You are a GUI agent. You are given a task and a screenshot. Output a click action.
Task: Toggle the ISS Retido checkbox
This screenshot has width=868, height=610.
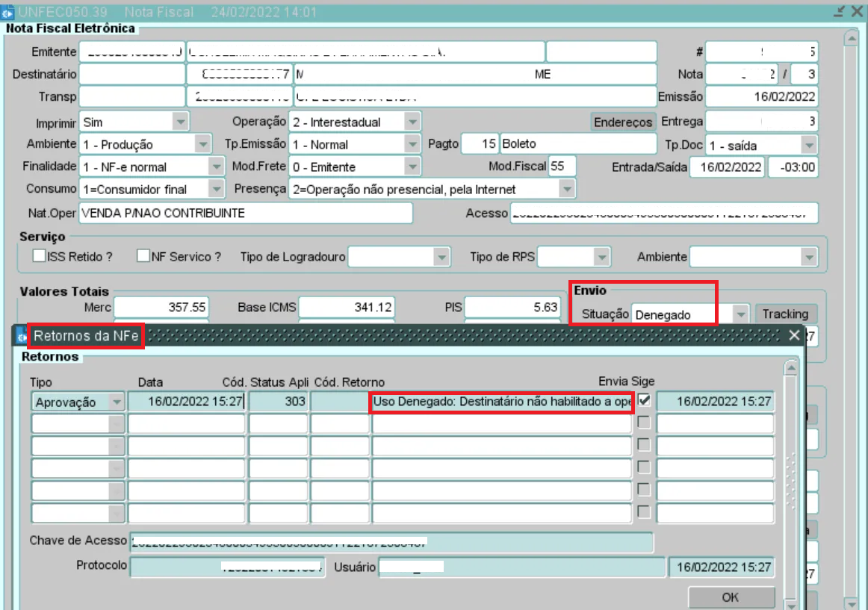(x=39, y=256)
